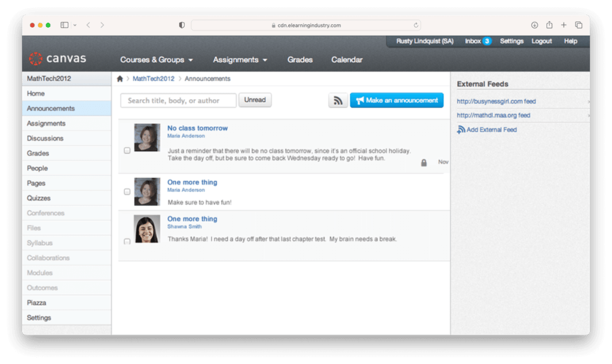The width and height of the screenshot is (612, 364).
Task: Click the home breadcrumb icon
Action: click(x=120, y=79)
